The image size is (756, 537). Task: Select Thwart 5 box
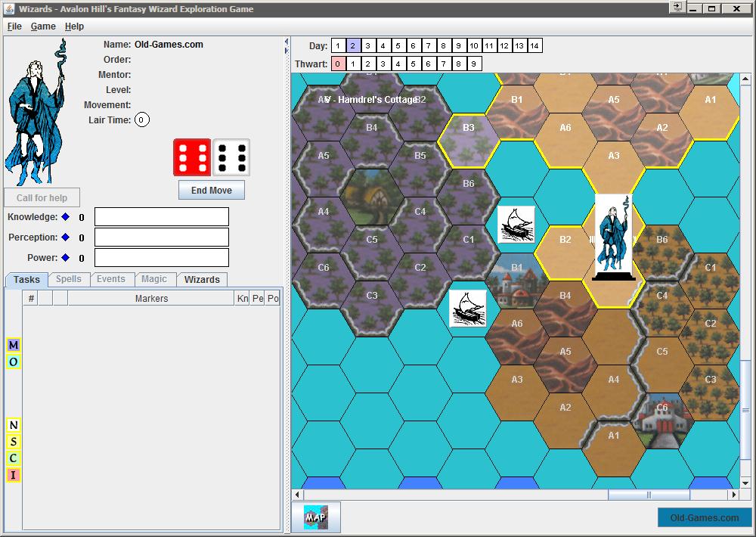[x=414, y=64]
